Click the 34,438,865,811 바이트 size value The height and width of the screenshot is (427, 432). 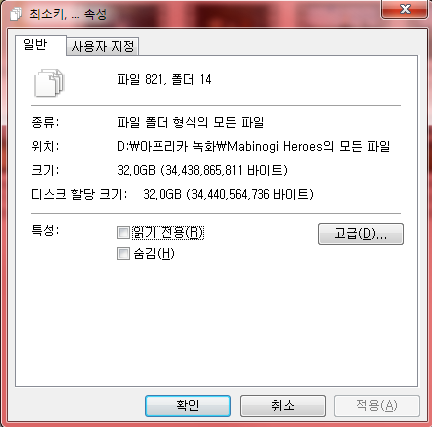[x=226, y=170]
